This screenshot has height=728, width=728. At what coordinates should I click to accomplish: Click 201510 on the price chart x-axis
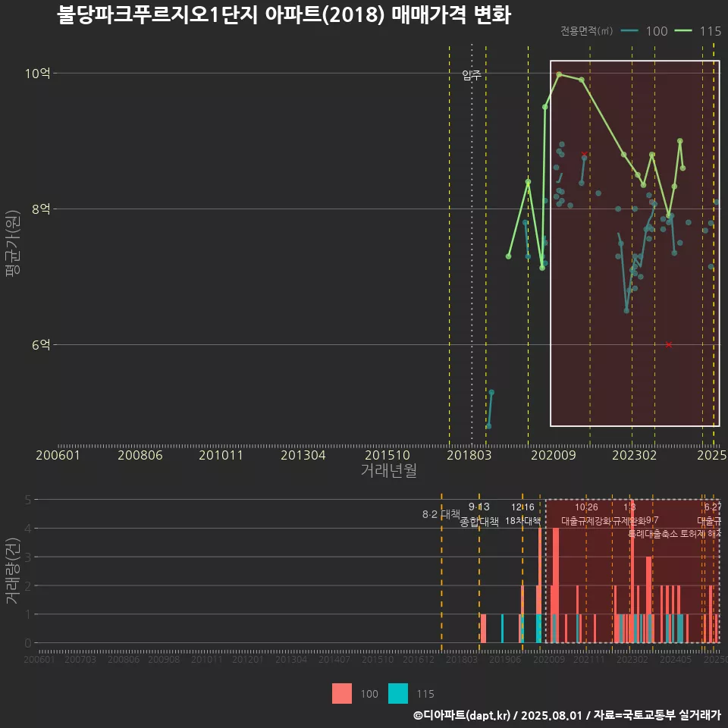[x=388, y=455]
